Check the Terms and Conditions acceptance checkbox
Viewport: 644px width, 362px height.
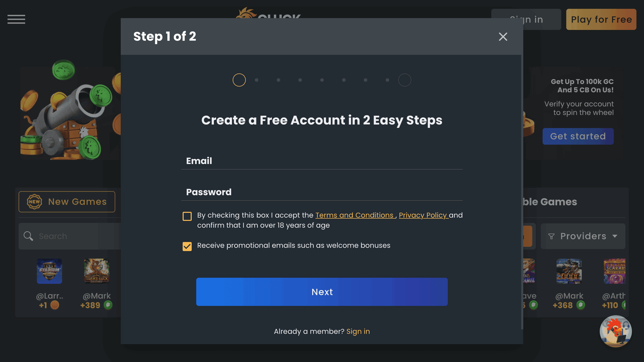click(x=187, y=216)
